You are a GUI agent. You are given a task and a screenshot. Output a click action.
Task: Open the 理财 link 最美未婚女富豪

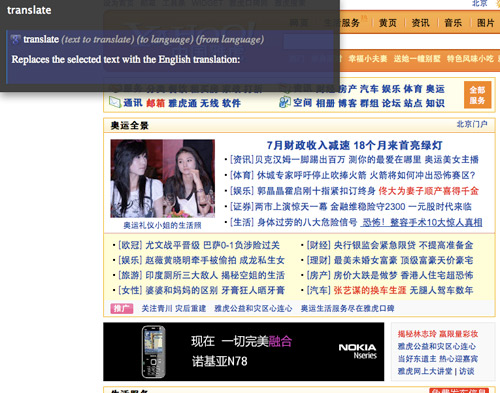366,260
